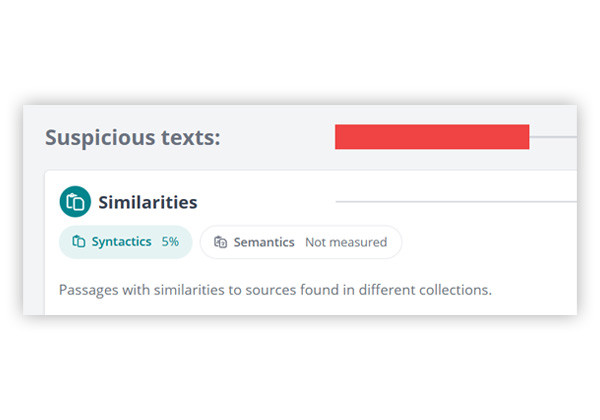This screenshot has width=600, height=420.
Task: Select the Semantics Not measured chip
Action: (x=300, y=242)
